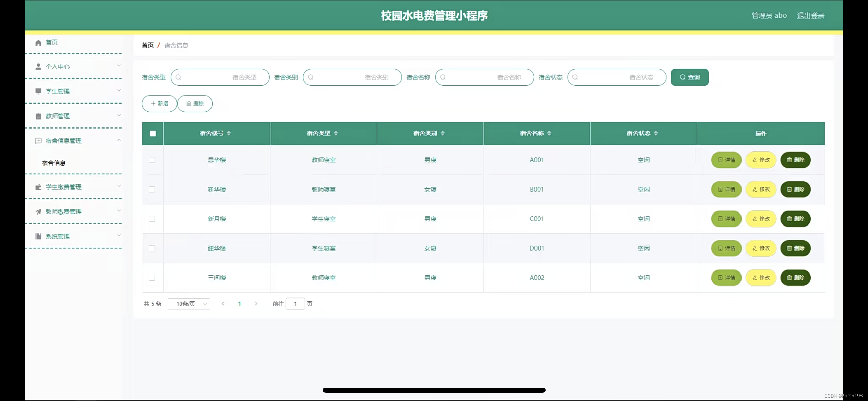The width and height of the screenshot is (868, 401).
Task: Go to the previous page with the left arrow
Action: click(x=223, y=304)
